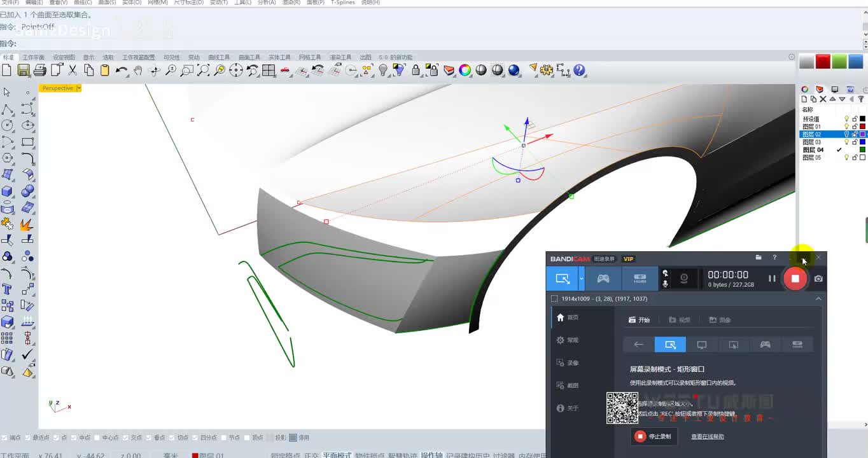Save the Rhino file with the floppy icon
Viewport: 868px width, 458px height.
[24, 70]
